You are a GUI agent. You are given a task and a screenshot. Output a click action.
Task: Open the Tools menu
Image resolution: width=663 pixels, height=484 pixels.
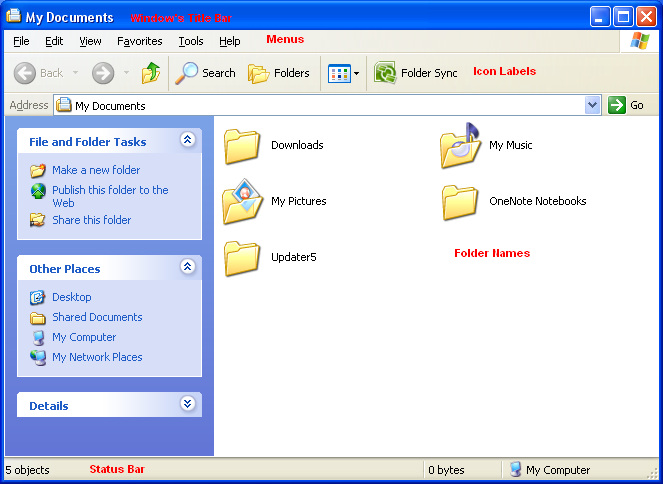coord(191,41)
